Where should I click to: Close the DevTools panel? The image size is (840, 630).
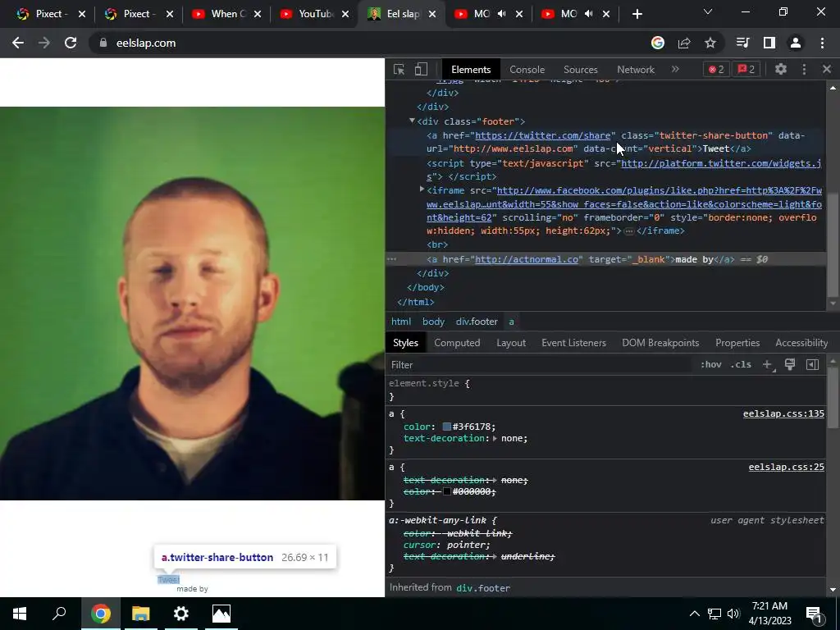[827, 69]
